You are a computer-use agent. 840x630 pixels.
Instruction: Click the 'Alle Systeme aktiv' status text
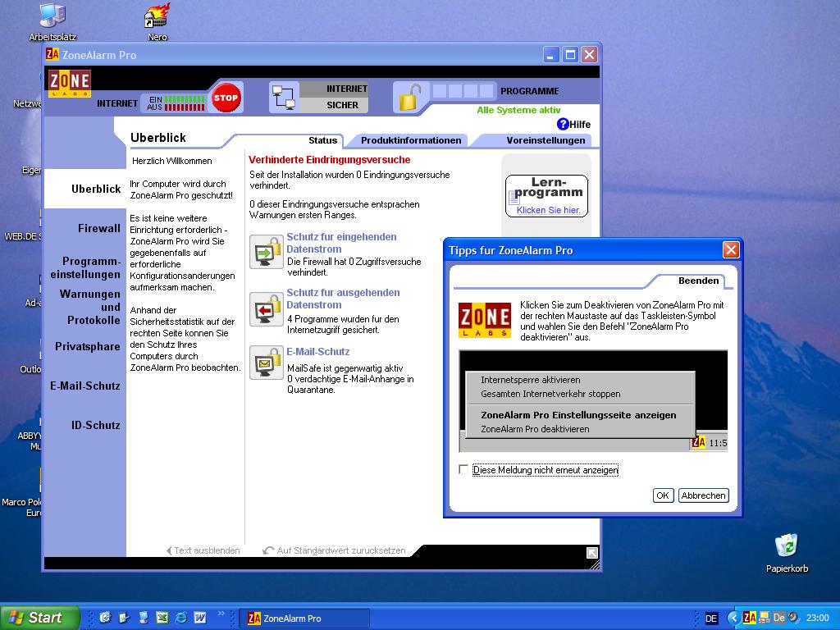518,110
